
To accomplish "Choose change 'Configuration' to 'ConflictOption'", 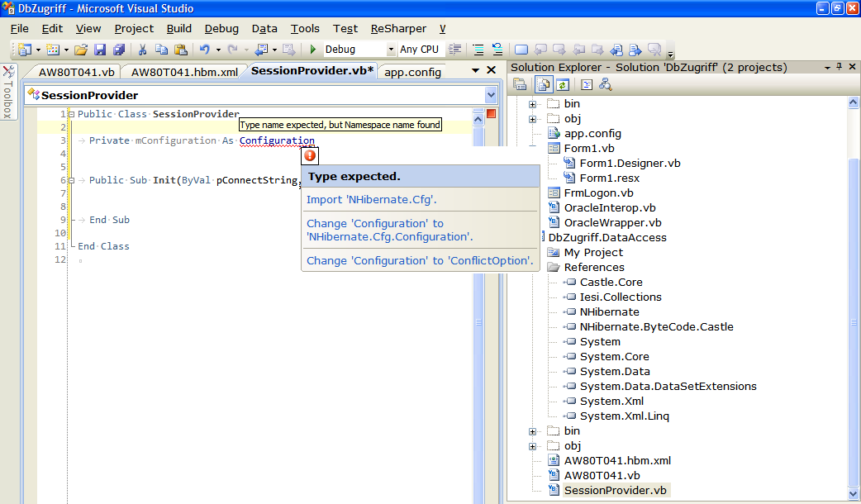I will coord(421,261).
